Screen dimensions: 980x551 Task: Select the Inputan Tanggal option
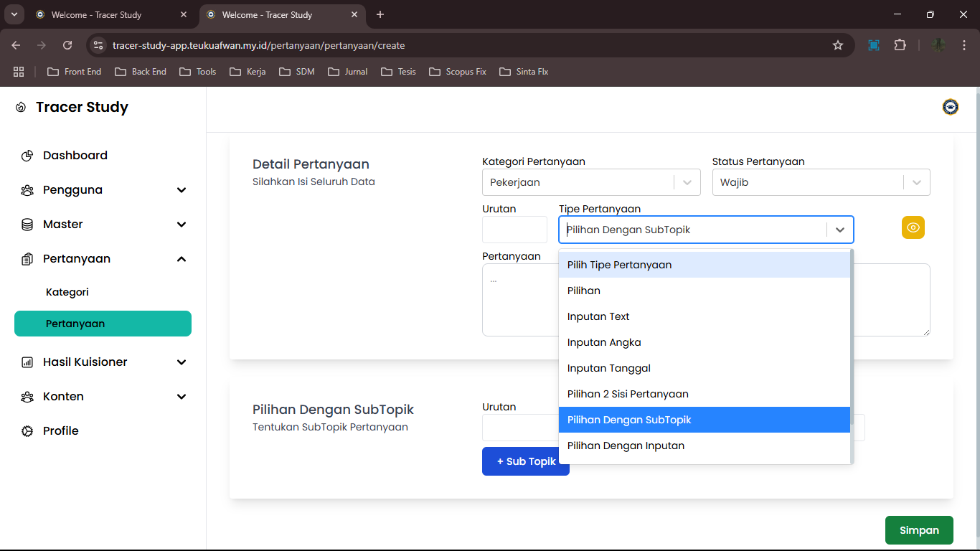coord(608,368)
